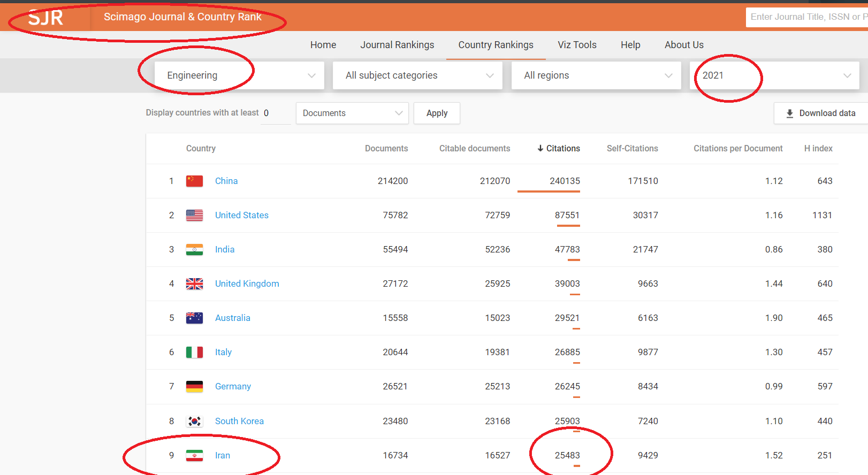Click China self-citations value 171510
868x475 pixels.
click(x=643, y=181)
